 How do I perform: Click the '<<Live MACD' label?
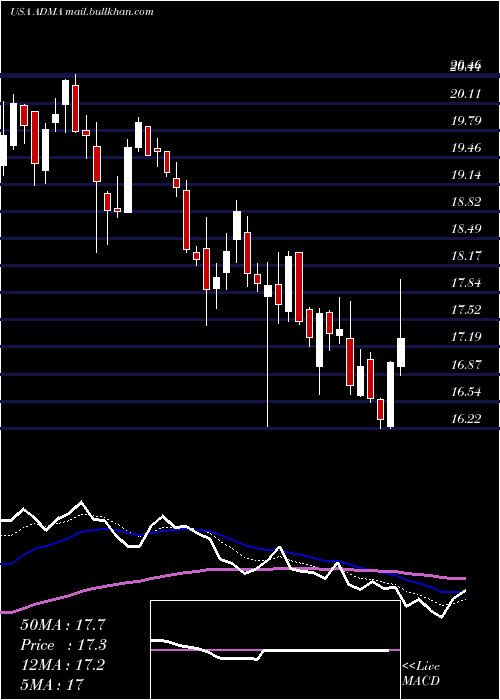421,674
